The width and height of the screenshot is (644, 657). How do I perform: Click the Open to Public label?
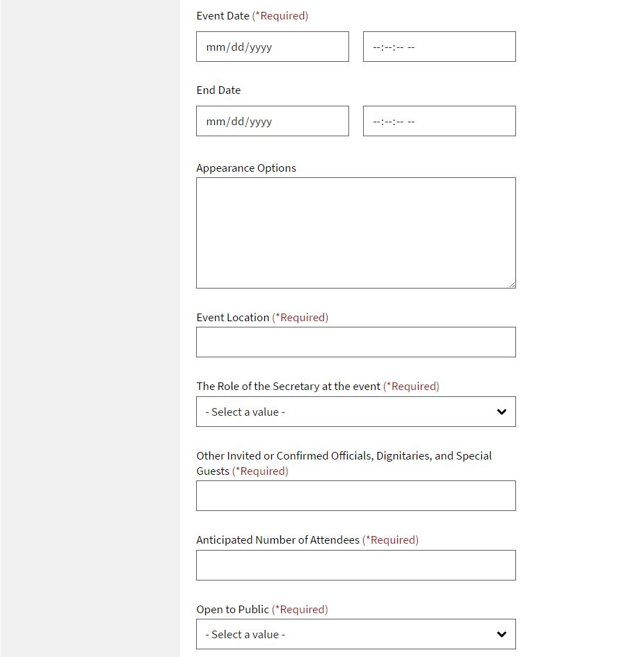point(232,610)
